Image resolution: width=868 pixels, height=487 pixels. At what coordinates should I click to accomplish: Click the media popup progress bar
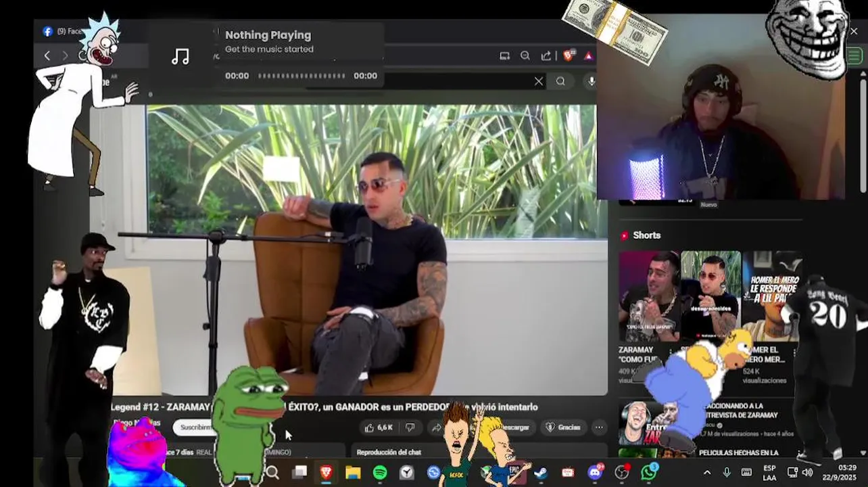pyautogui.click(x=302, y=76)
